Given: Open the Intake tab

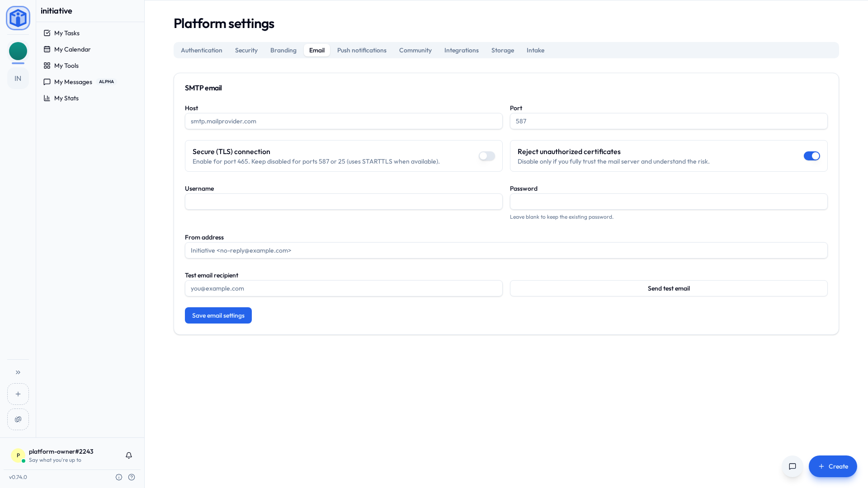Looking at the screenshot, I should pos(535,50).
